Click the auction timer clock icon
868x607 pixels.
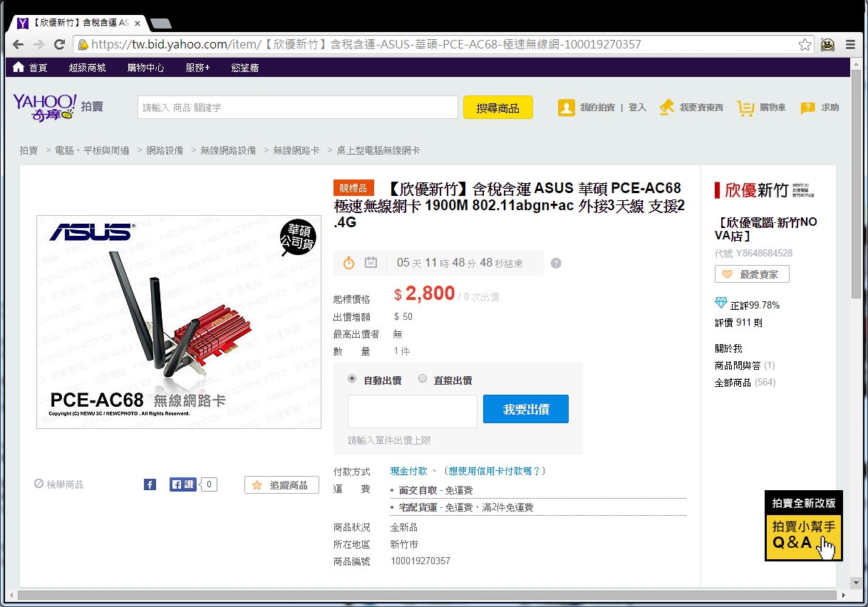tap(348, 263)
